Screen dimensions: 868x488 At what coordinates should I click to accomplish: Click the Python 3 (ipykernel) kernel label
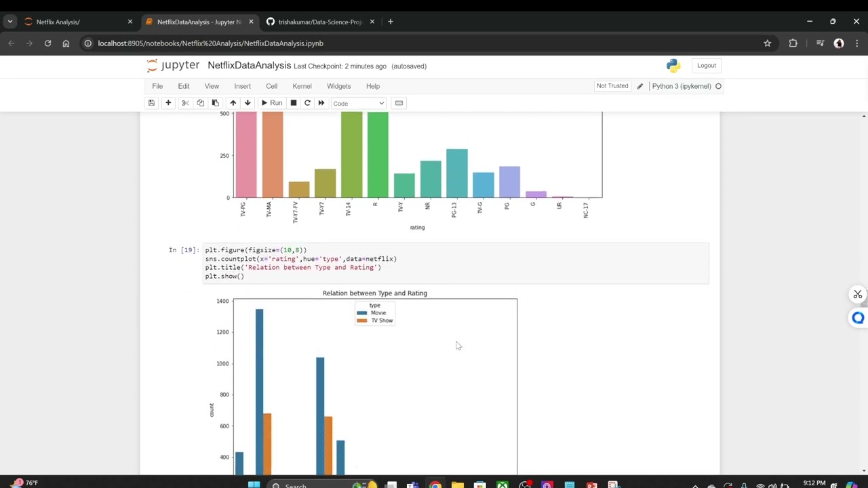682,86
